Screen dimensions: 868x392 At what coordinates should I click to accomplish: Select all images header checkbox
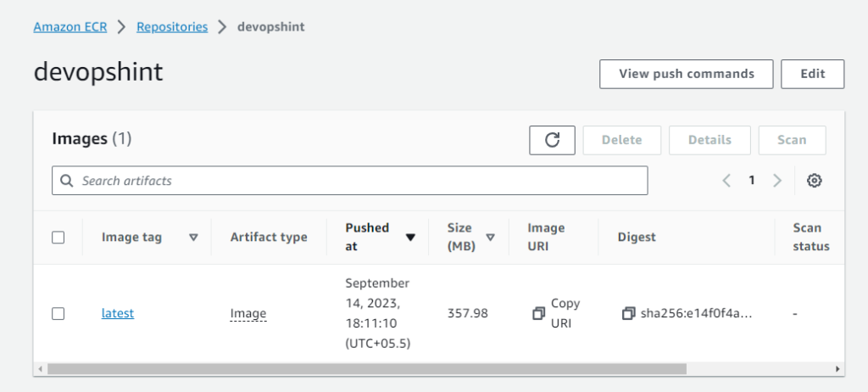click(x=58, y=238)
